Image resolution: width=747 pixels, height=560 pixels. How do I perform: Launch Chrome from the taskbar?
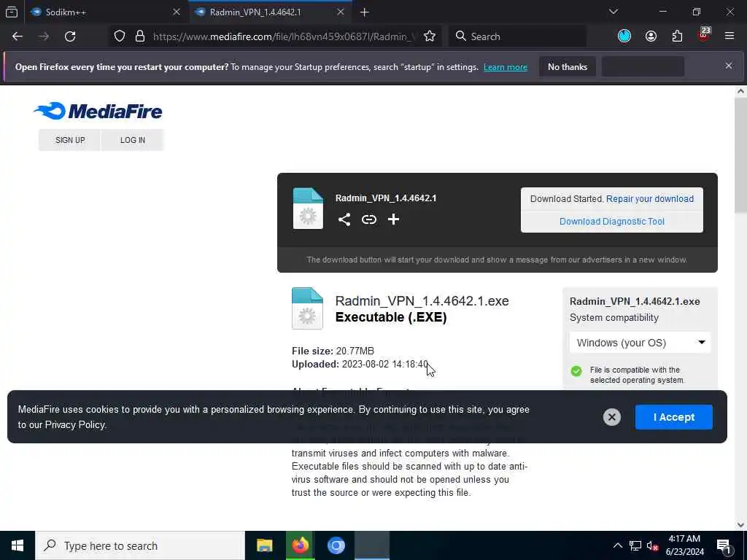pos(336,545)
